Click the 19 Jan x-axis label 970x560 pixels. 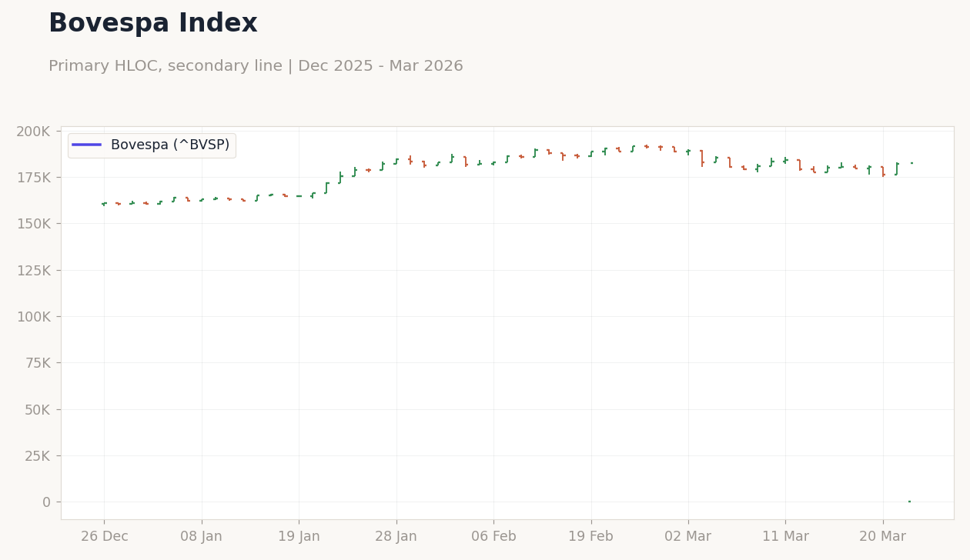pyautogui.click(x=299, y=537)
